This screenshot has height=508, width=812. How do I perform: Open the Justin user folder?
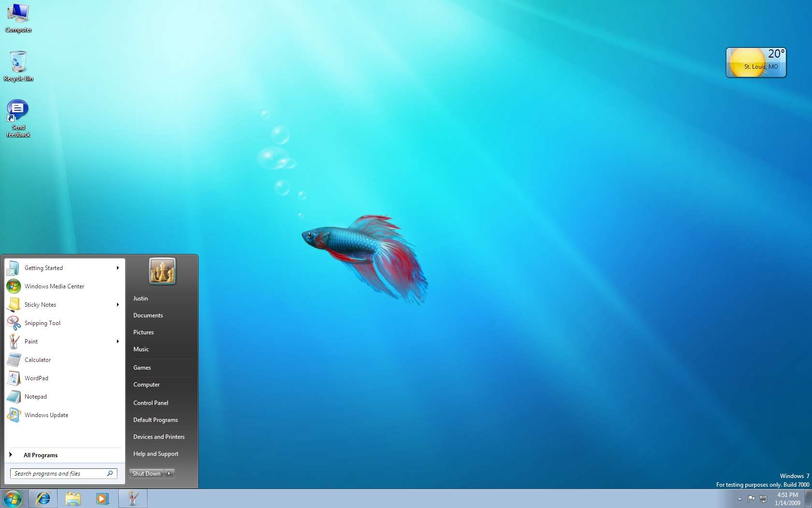point(141,299)
